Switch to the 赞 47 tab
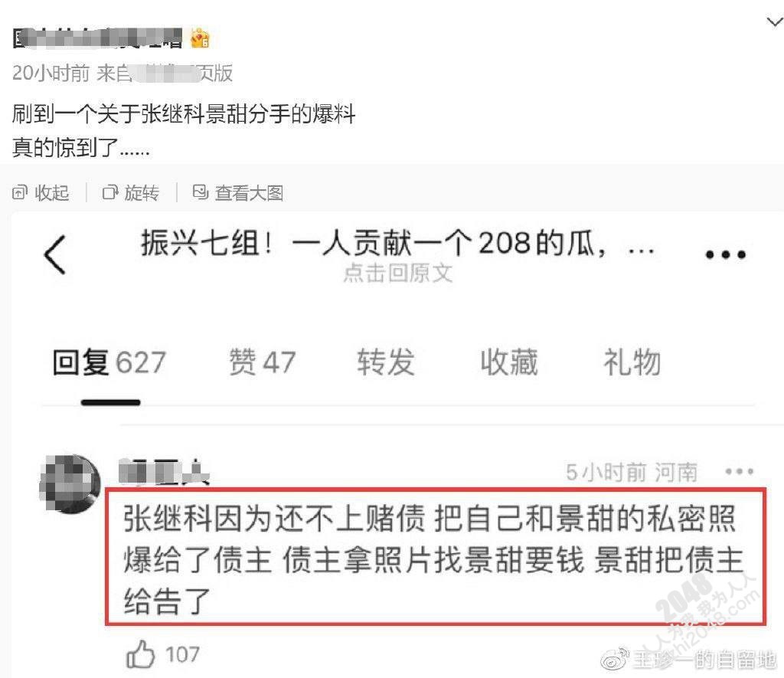 (262, 362)
